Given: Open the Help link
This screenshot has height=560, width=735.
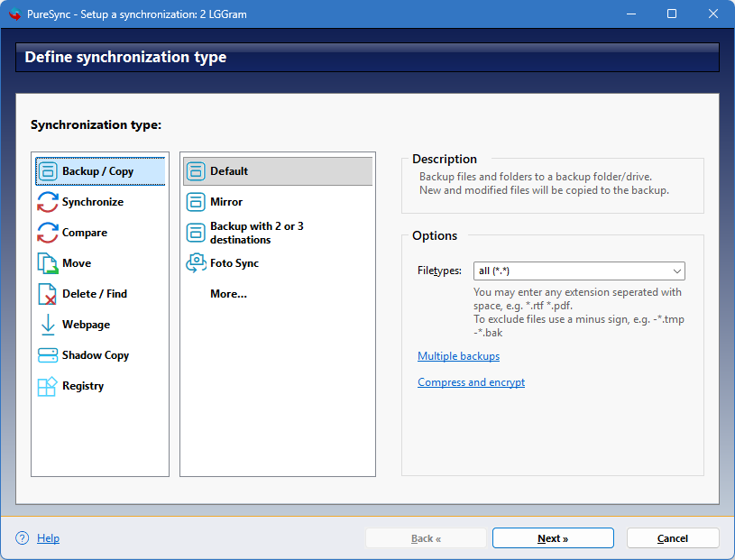Looking at the screenshot, I should pos(49,538).
